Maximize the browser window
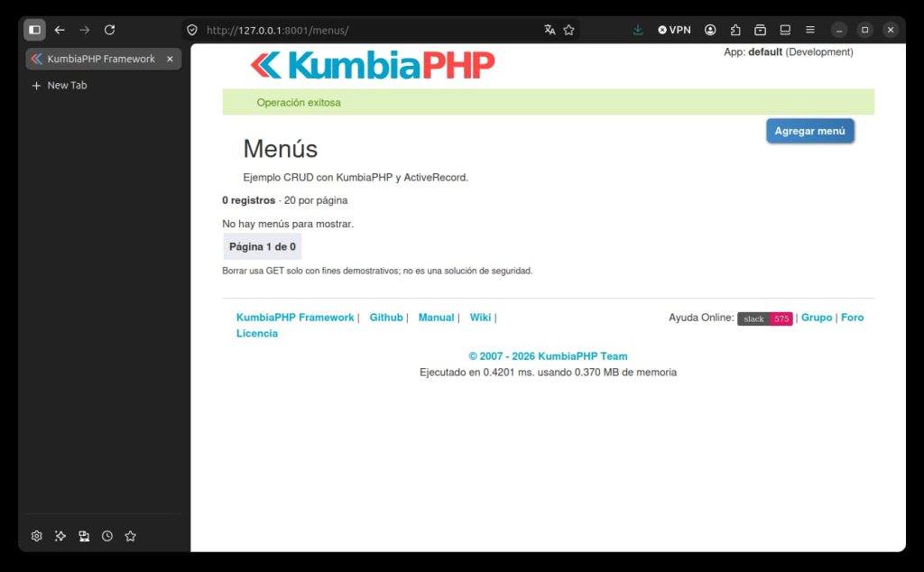The height and width of the screenshot is (572, 924). (x=864, y=30)
